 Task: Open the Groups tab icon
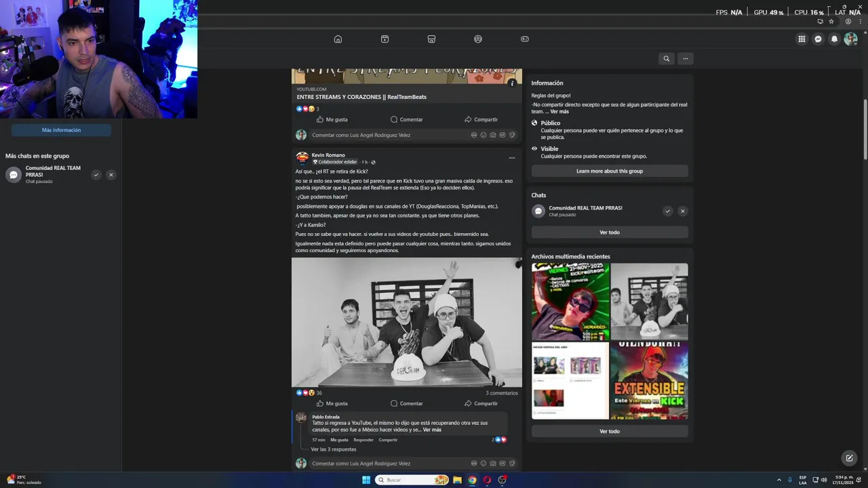coord(478,39)
